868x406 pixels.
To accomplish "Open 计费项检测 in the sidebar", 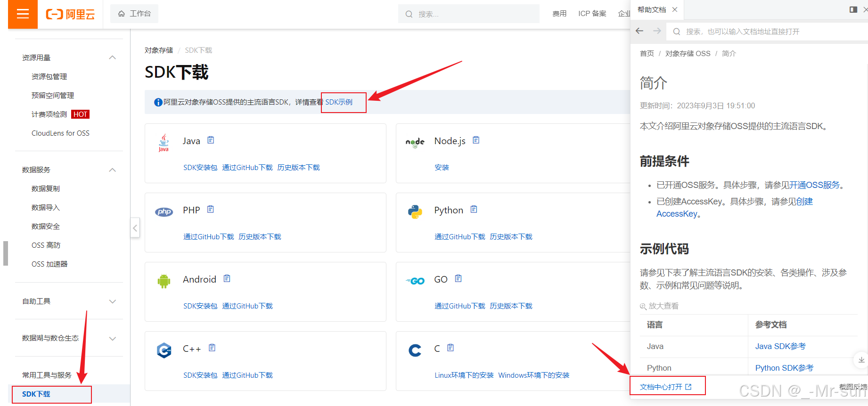I will 49,114.
